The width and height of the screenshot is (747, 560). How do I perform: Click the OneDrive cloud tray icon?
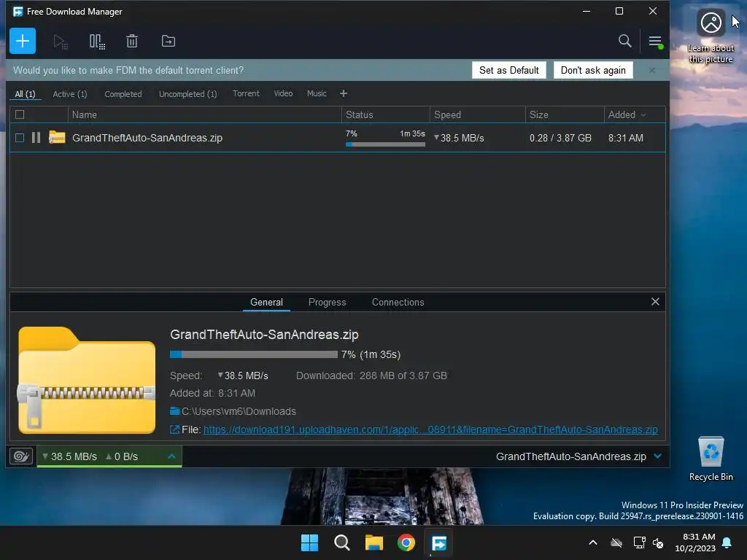pyautogui.click(x=616, y=542)
